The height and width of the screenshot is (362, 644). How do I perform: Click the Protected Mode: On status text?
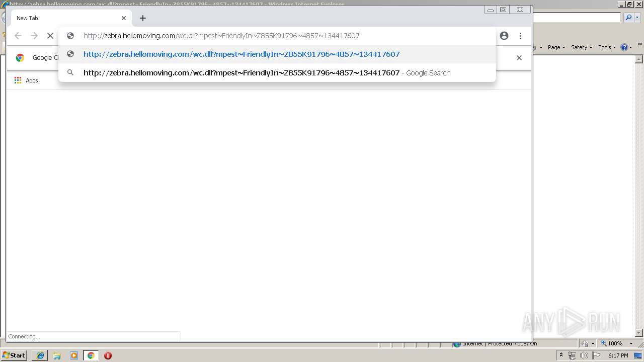coord(512,343)
